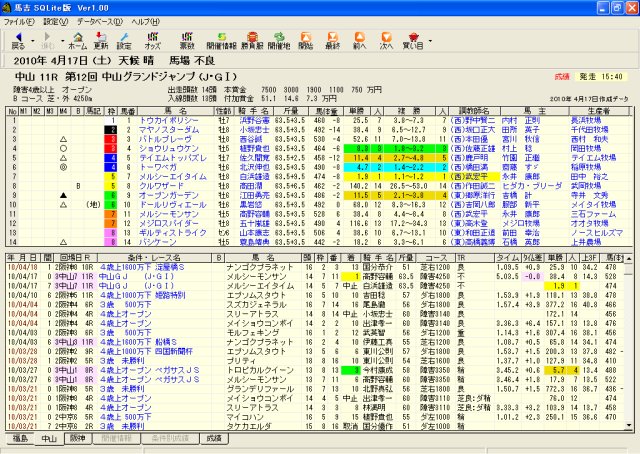Viewport: 640px width, 454px height.
Task: Open the データベース(D) menu
Action: 100,22
